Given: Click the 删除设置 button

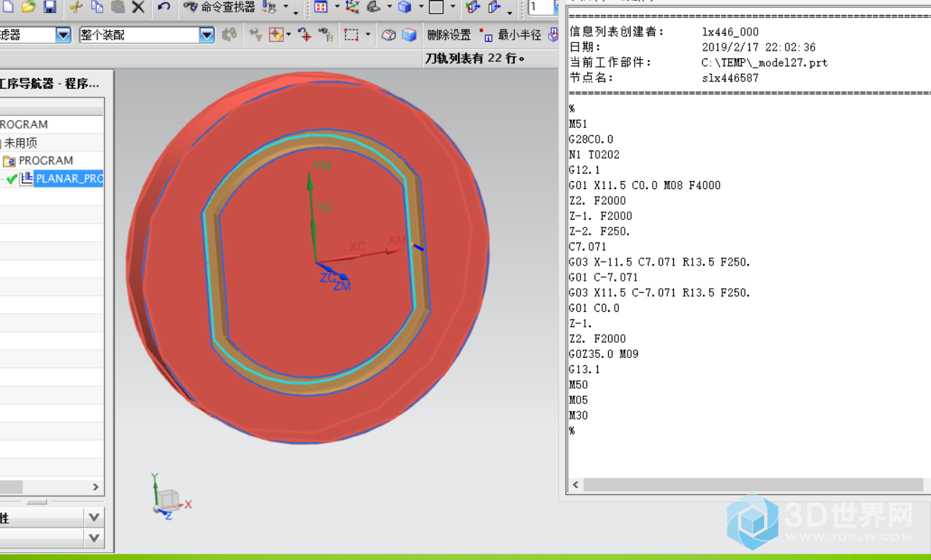Looking at the screenshot, I should (449, 35).
